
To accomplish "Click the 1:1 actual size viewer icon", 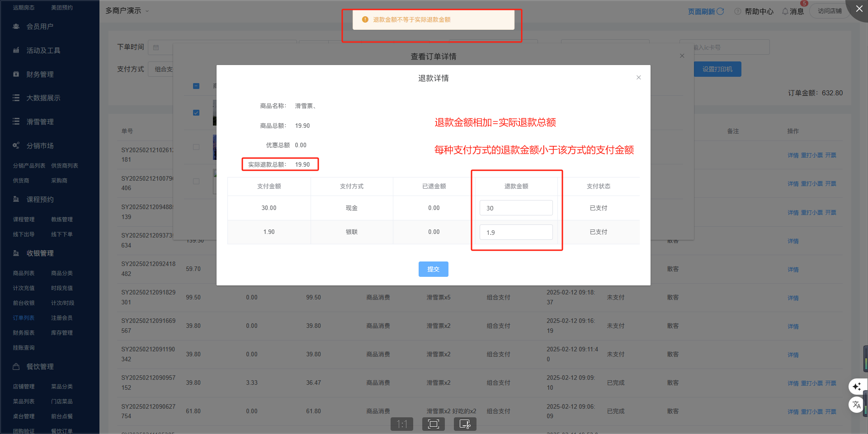I will coord(402,424).
